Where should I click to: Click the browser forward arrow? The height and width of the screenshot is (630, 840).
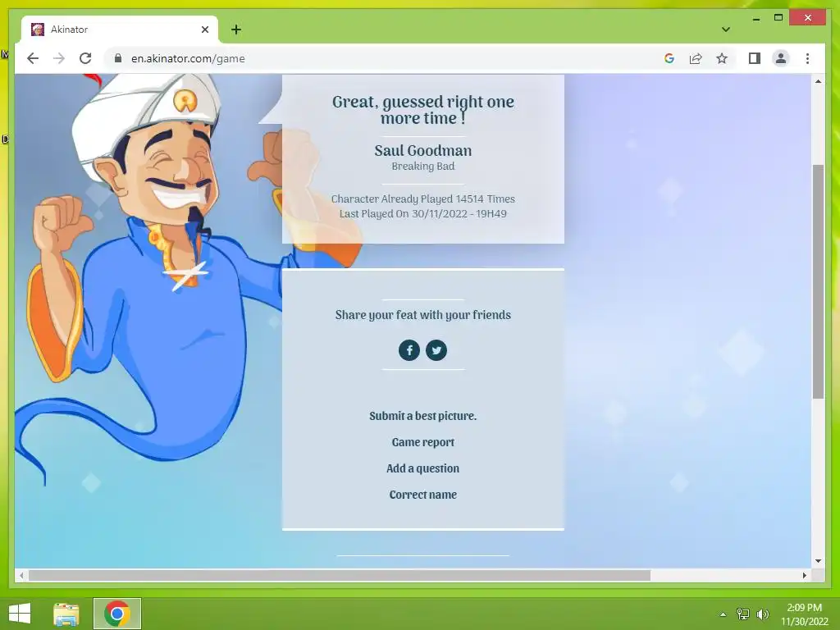tap(59, 58)
